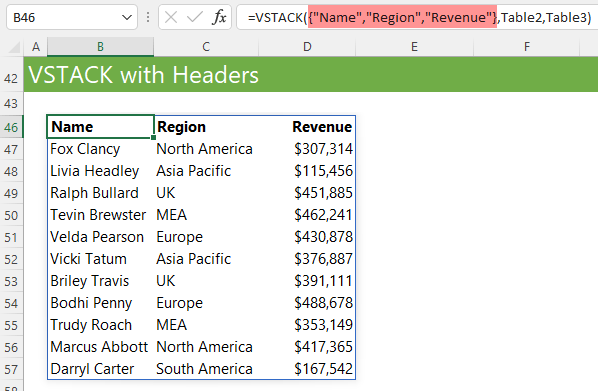Select Livia Headley's 'Asia Pacific' cell
Image resolution: width=598 pixels, height=391 pixels.
[x=206, y=171]
